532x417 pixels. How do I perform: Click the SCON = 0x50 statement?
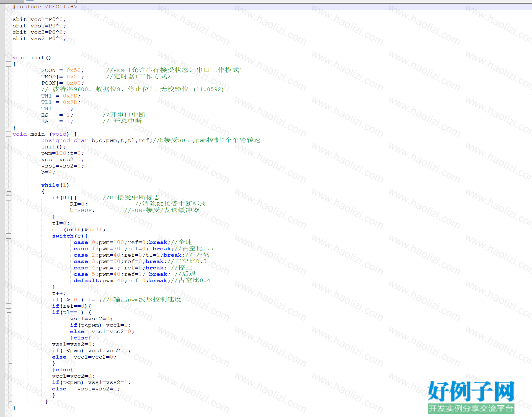(63, 70)
